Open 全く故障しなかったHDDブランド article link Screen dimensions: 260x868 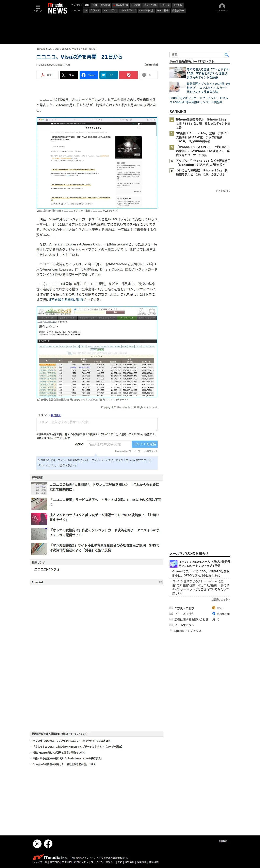click(x=72, y=741)
